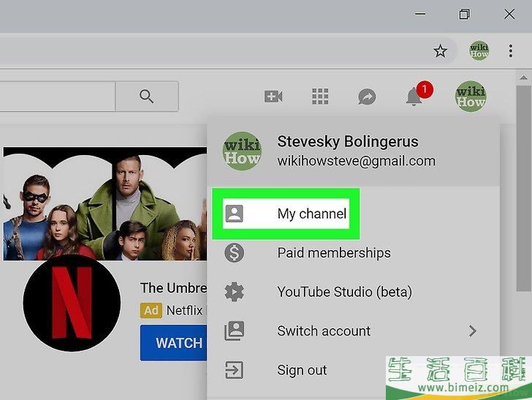Click the Netflix advertiser name
Image resolution: width=532 pixels, height=400 pixels.
184,310
